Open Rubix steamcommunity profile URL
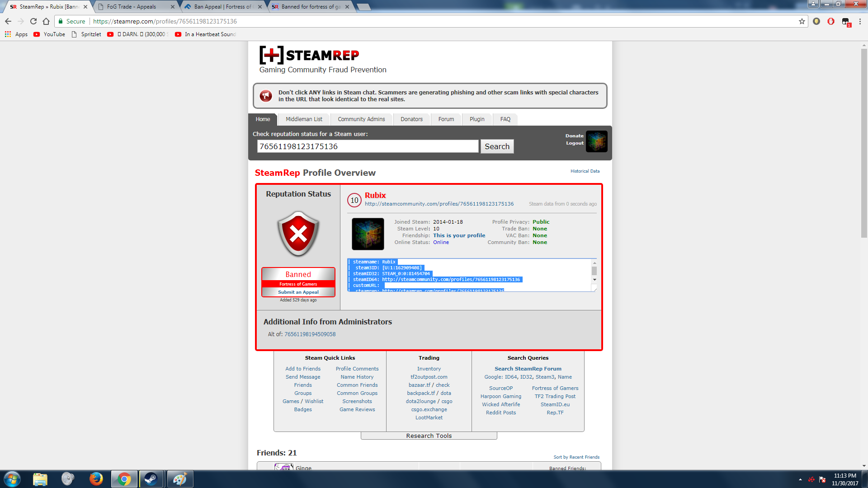The image size is (868, 488). 439,204
